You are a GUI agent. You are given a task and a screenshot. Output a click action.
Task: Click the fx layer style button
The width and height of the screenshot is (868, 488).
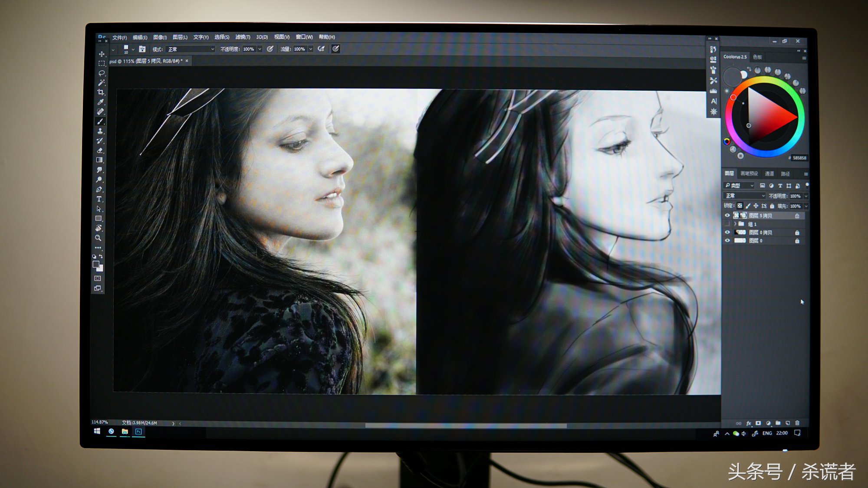coord(749,423)
